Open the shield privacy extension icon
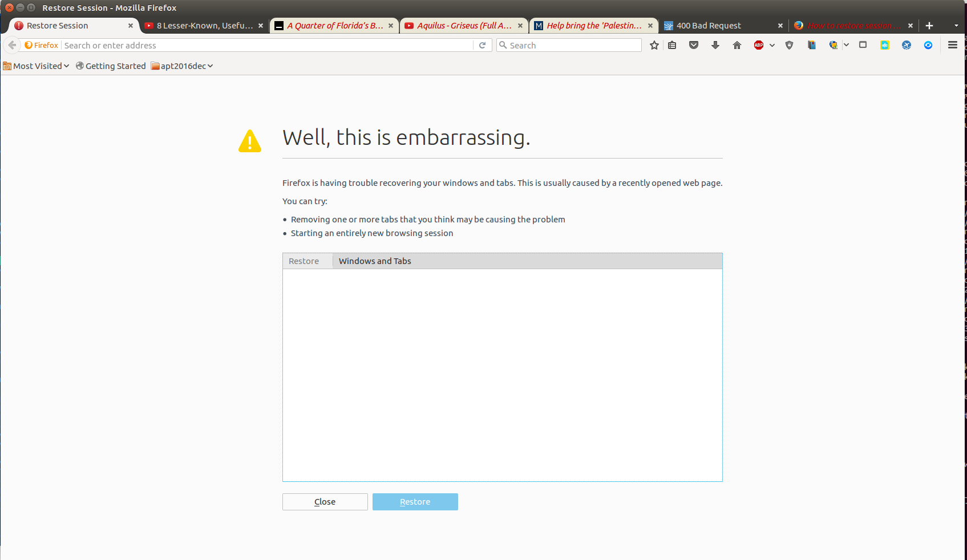The height and width of the screenshot is (560, 967). tap(790, 45)
